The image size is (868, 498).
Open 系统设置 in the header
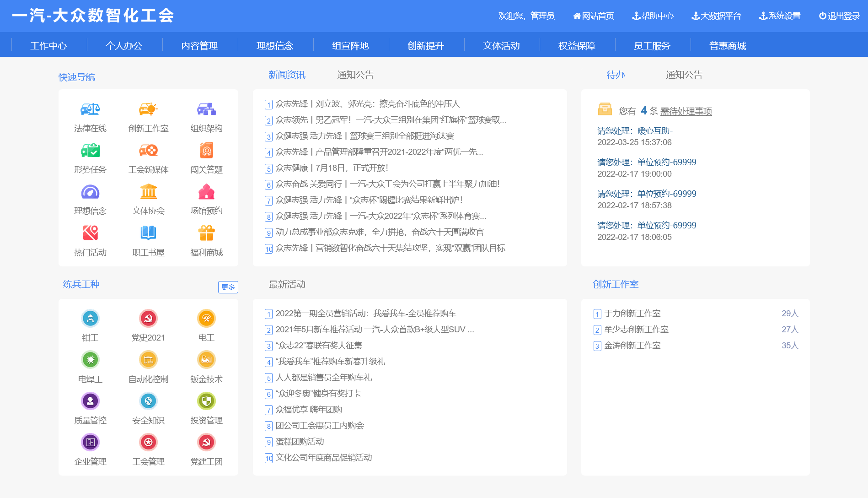pos(780,16)
